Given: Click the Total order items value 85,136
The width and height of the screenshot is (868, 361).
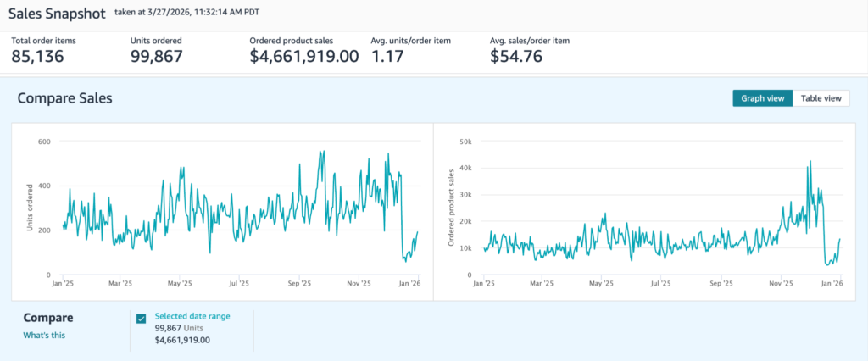Looking at the screenshot, I should pos(37,57).
